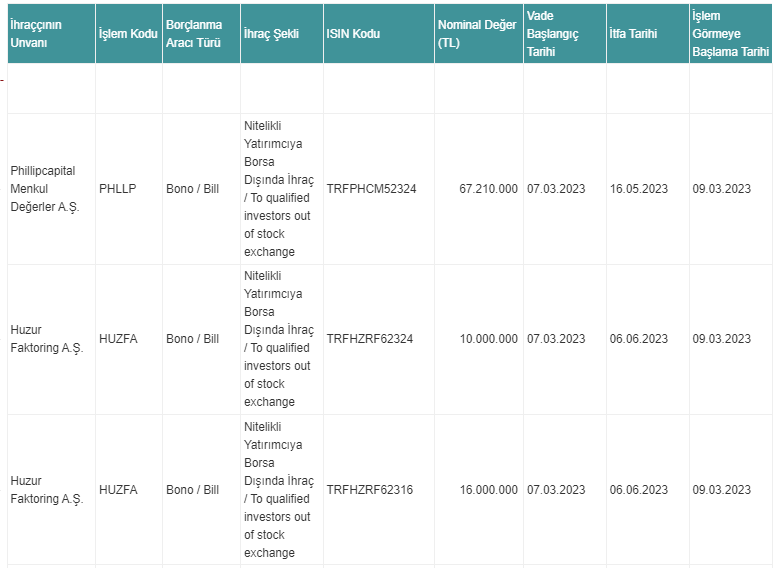Select ISIN code TRFPHCM52324
The height and width of the screenshot is (568, 775).
click(x=371, y=189)
